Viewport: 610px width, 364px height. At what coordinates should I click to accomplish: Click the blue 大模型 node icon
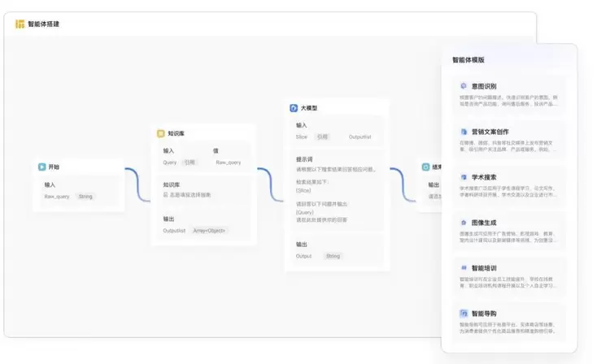pos(294,107)
